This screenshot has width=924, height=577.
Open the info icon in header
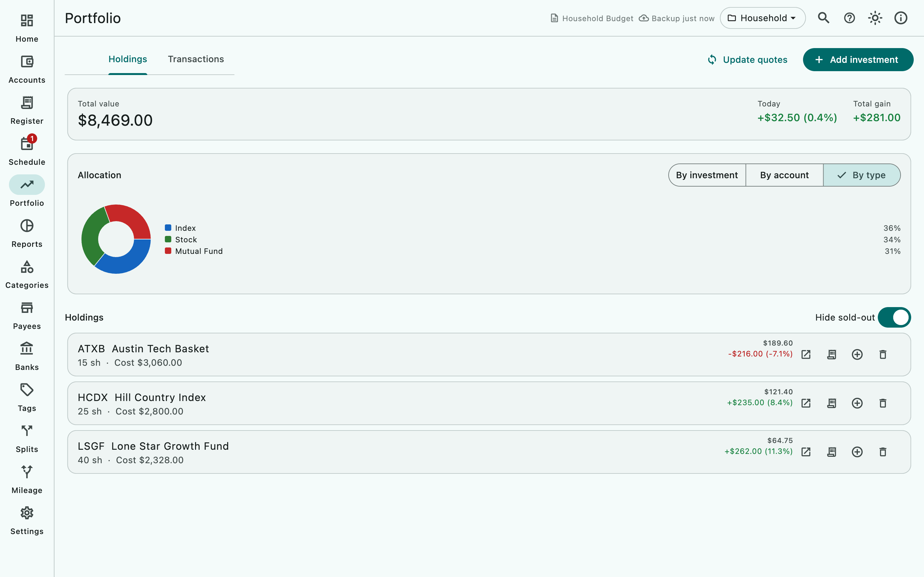coord(901,18)
